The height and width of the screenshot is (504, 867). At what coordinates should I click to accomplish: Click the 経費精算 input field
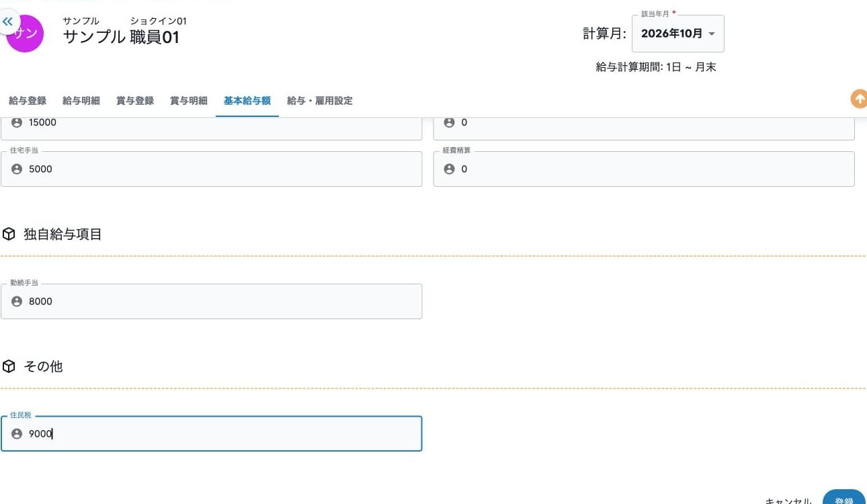(x=644, y=169)
